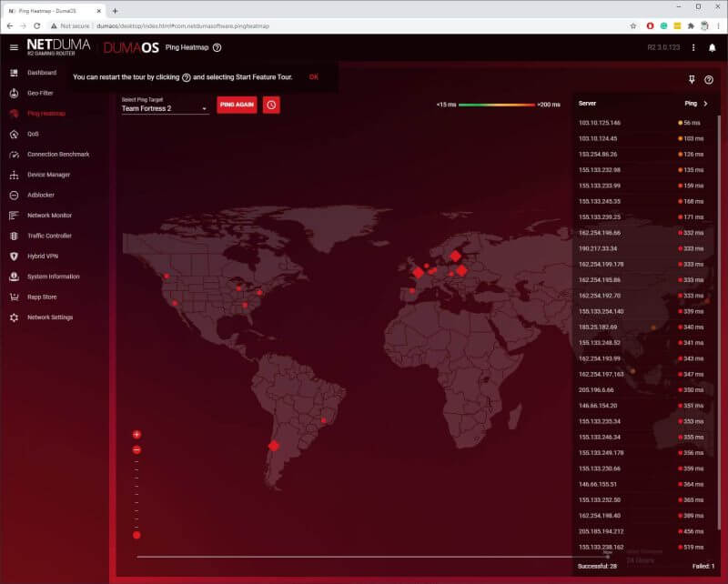Sort the list by Server column
The image size is (728, 584).
[x=587, y=104]
